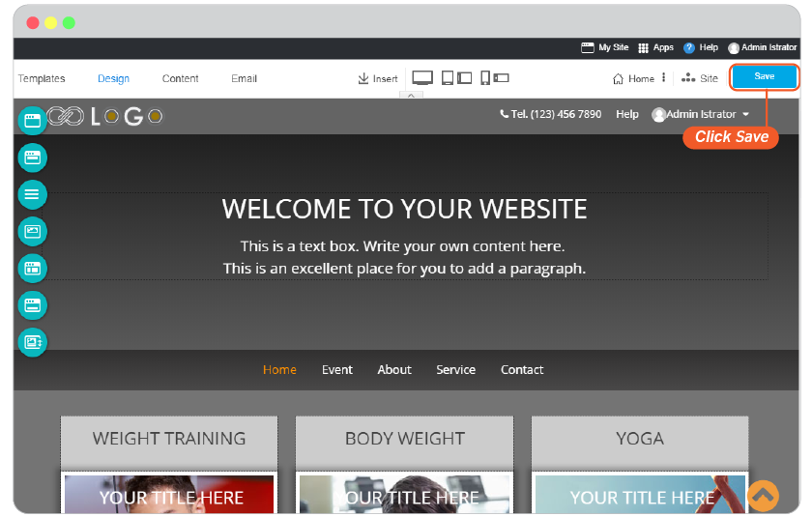Screen dimensions: 812x517
Task: Expand the Admin Istrator dropdown arrow
Action: (745, 114)
